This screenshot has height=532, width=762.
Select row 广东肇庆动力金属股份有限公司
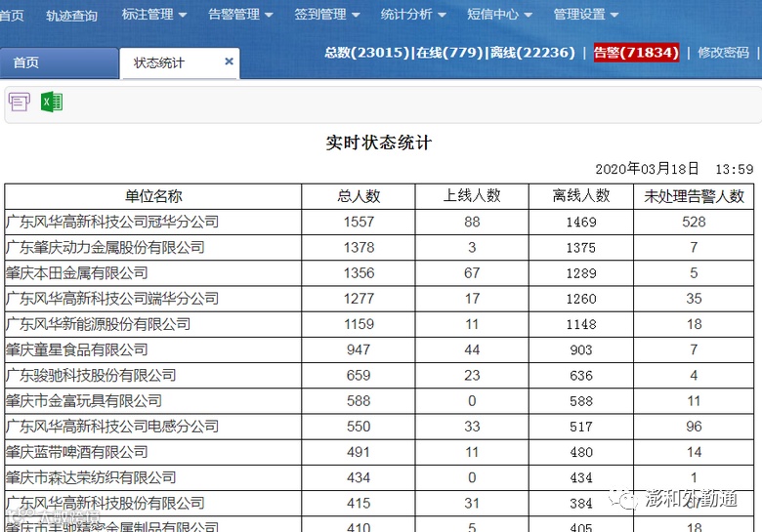379,248
